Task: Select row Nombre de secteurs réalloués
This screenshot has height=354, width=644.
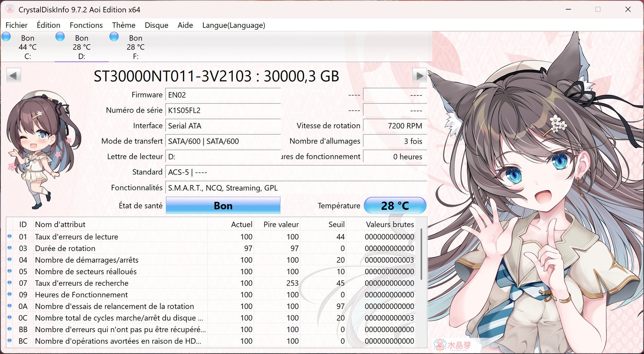Action: pos(211,271)
